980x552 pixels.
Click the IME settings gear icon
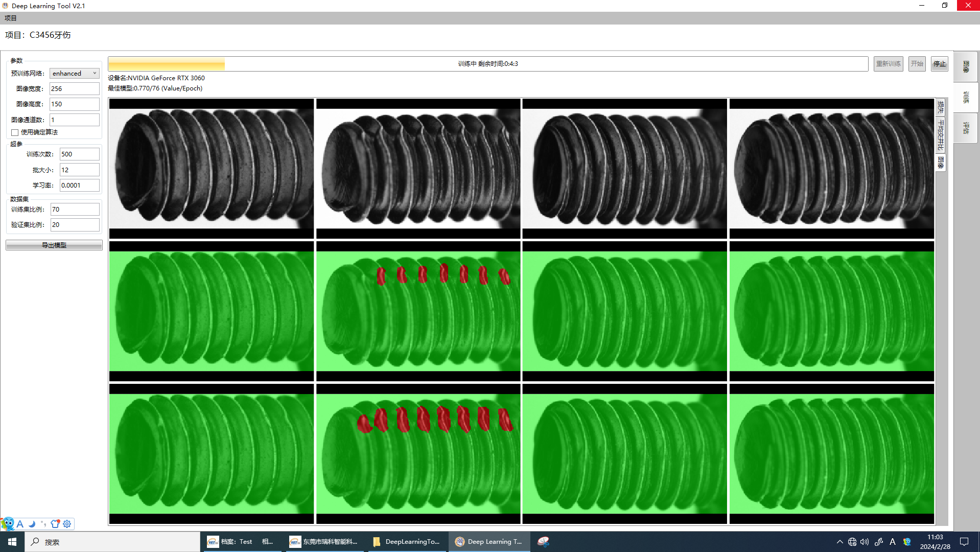67,524
